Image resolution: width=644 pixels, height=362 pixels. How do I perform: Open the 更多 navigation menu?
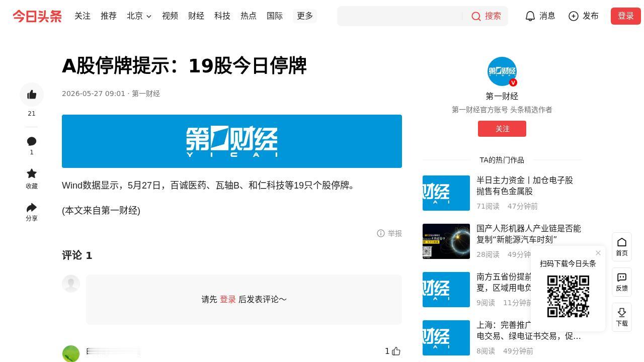(x=305, y=16)
